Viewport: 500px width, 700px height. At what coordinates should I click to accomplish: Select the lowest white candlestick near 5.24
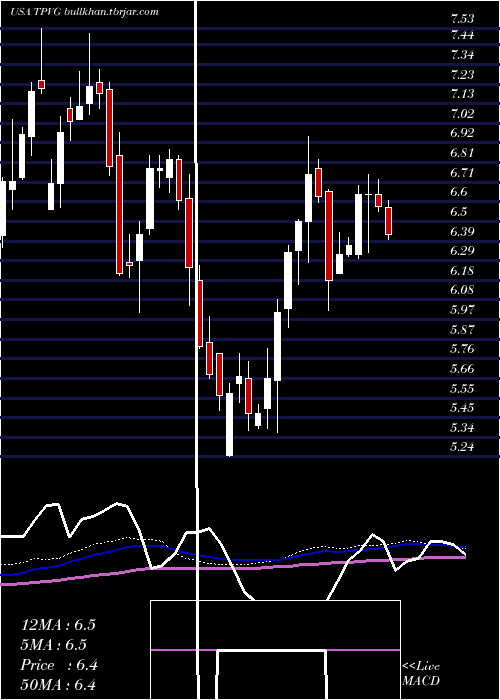(229, 420)
